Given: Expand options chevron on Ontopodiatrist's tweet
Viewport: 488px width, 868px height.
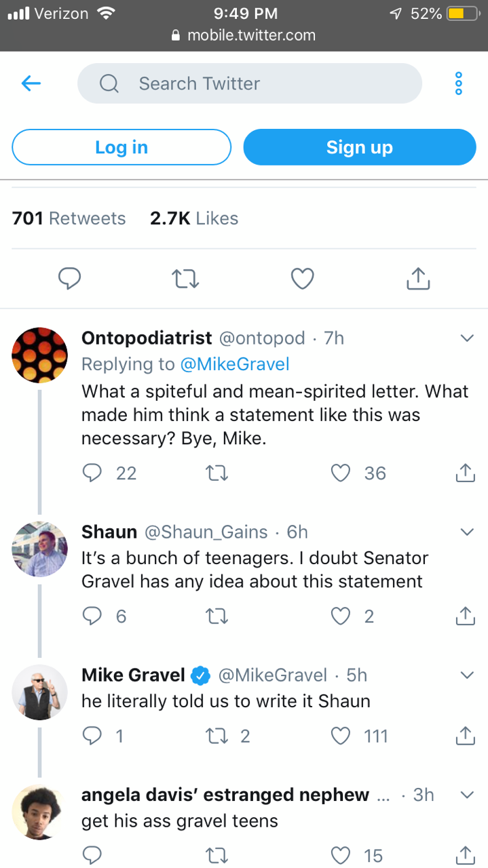Looking at the screenshot, I should click(x=466, y=338).
